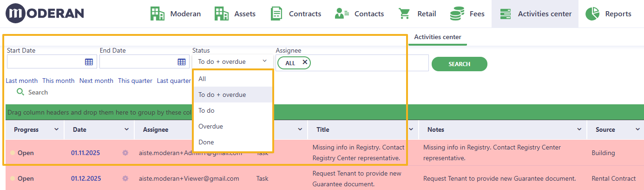The height and width of the screenshot is (190, 644).
Task: Filter by This quarter
Action: coord(135,81)
